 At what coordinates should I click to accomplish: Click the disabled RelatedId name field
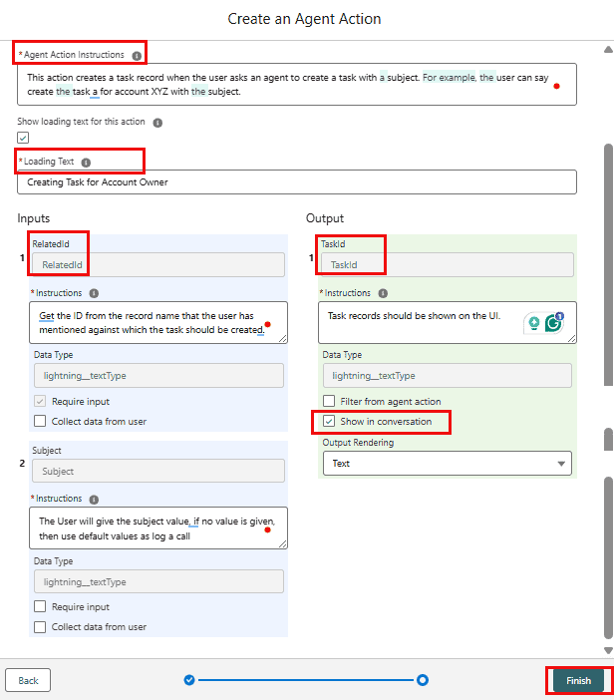click(158, 264)
